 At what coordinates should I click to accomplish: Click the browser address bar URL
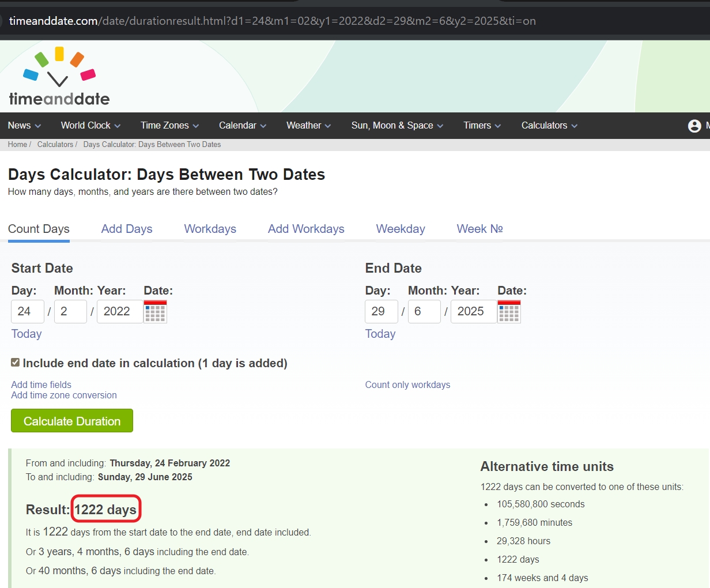coord(273,21)
